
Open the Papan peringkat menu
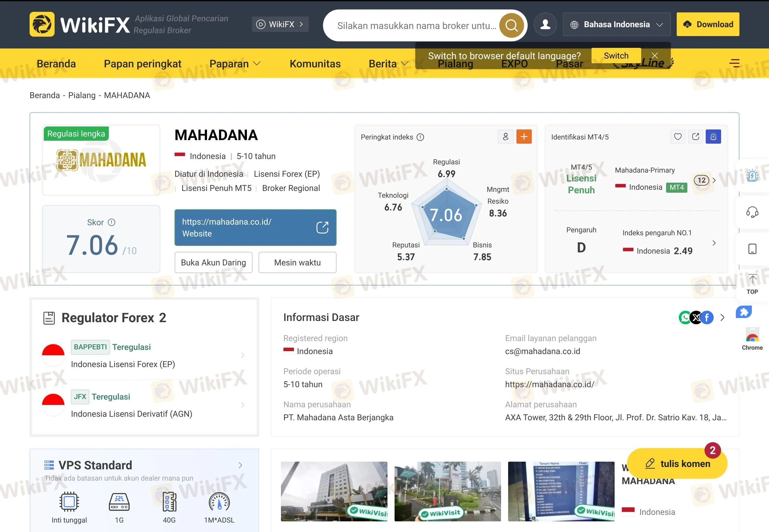(x=142, y=64)
